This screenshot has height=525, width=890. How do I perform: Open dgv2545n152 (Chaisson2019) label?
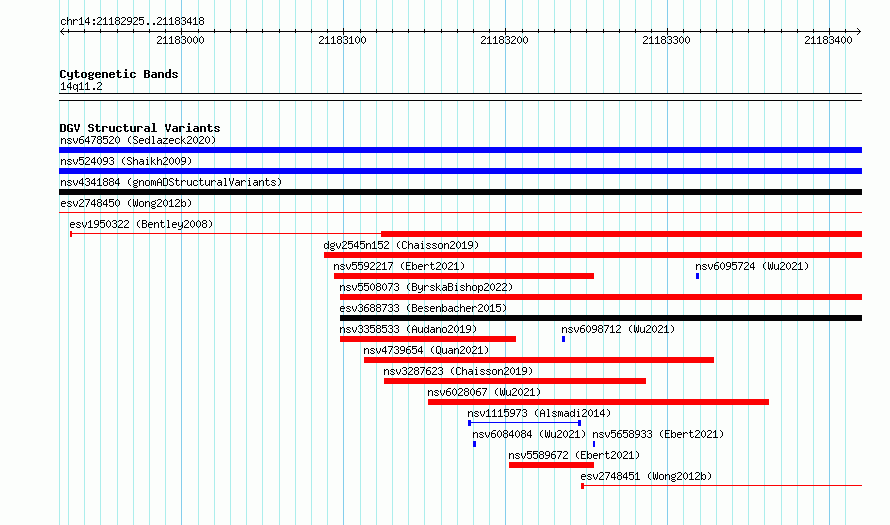401,245
